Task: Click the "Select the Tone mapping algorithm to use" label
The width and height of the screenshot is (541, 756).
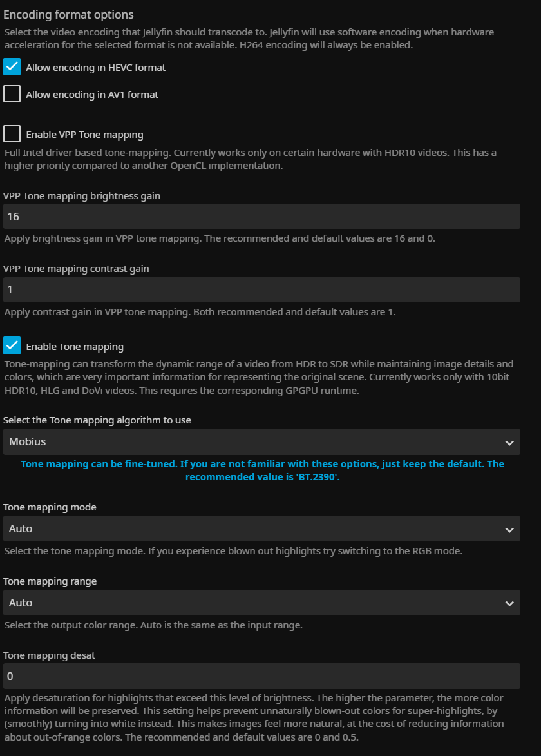Action: (97, 420)
